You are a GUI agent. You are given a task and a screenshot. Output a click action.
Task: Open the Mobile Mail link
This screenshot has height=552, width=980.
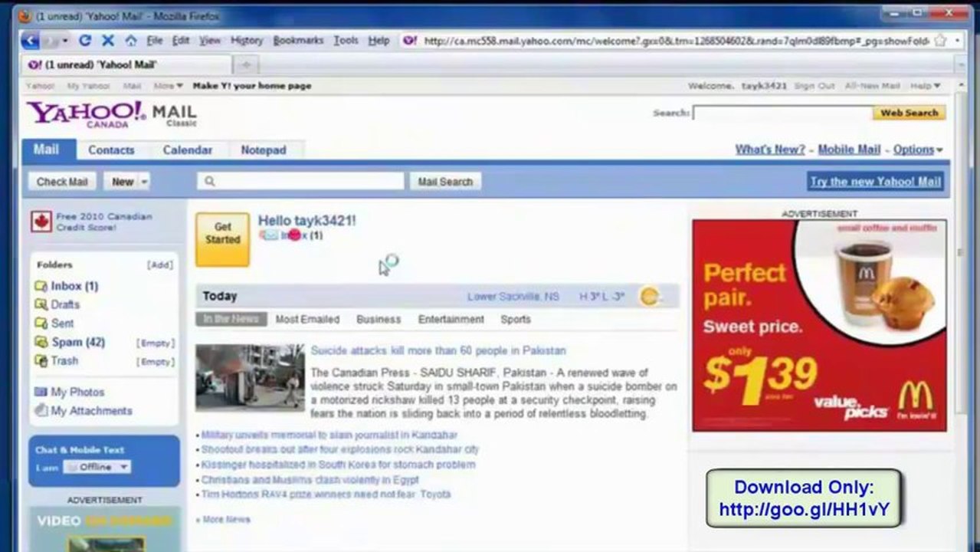pos(849,149)
